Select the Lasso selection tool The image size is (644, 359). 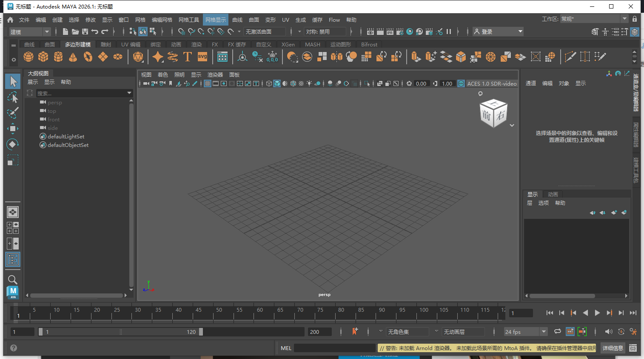click(12, 97)
